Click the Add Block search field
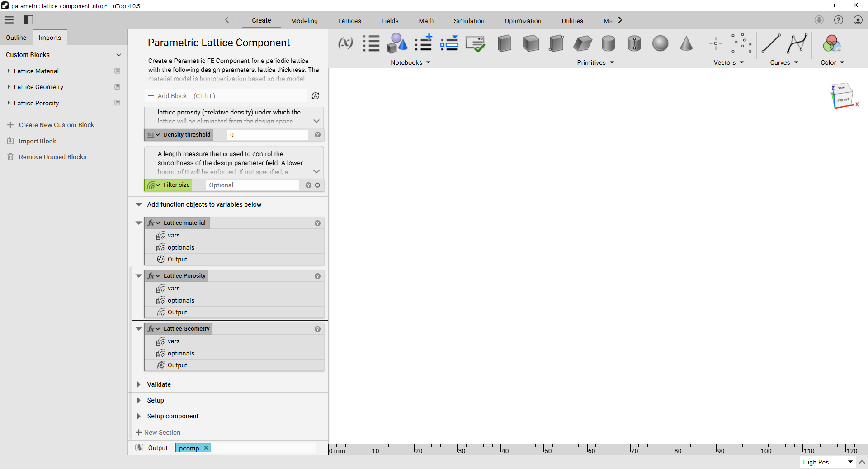868x469 pixels. 226,96
